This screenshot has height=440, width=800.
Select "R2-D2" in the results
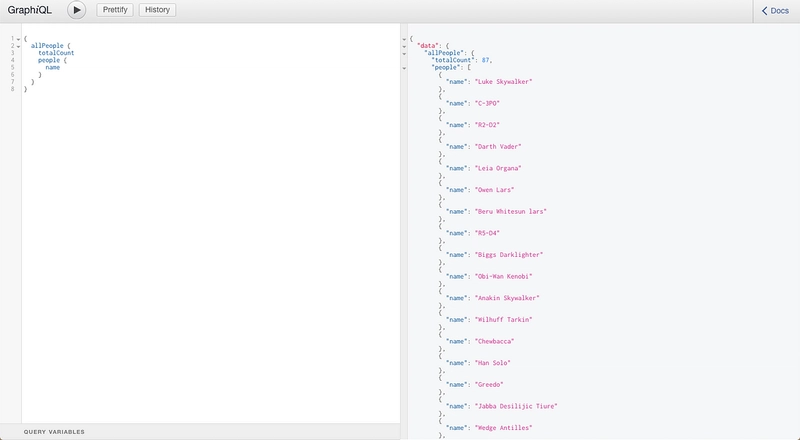(x=487, y=125)
